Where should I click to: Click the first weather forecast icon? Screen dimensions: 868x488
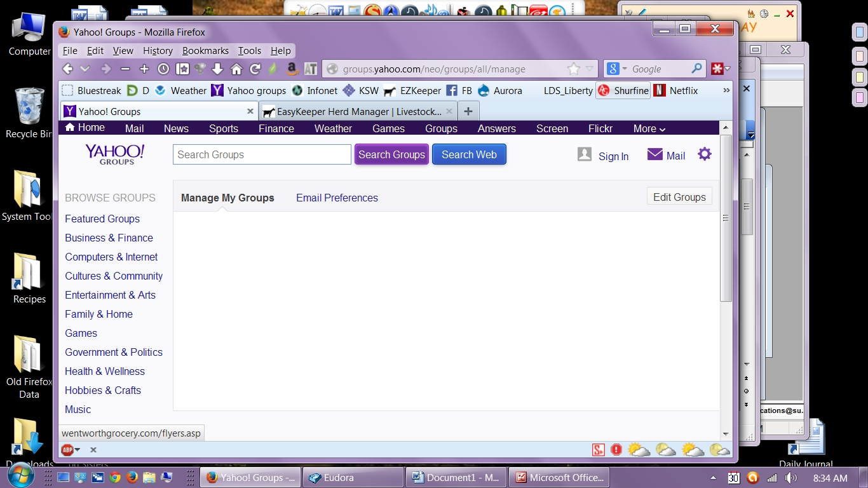pos(639,450)
